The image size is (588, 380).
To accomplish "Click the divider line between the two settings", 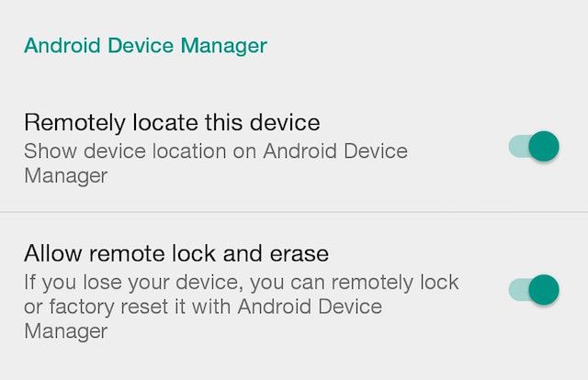I will click(294, 212).
